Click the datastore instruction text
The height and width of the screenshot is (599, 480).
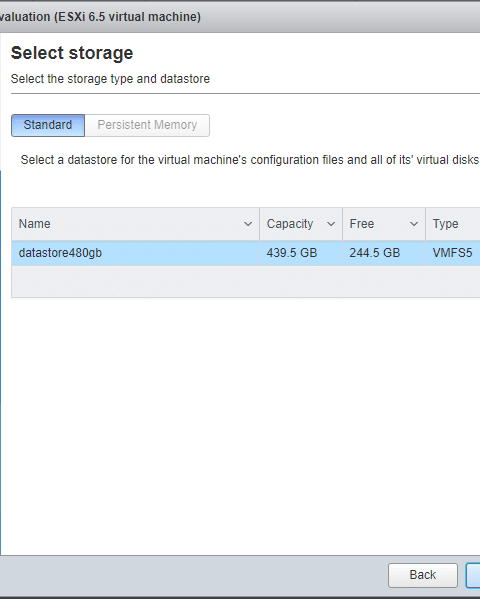point(250,160)
